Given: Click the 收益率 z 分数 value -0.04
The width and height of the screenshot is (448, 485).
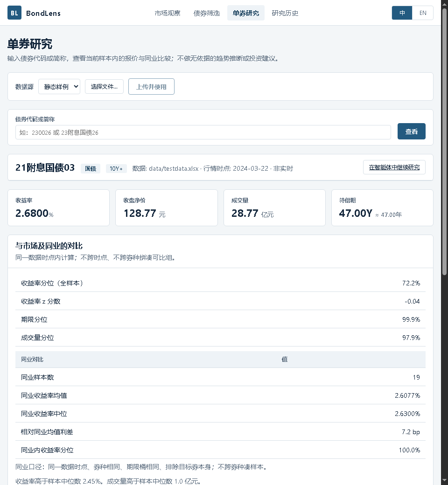Looking at the screenshot, I should point(412,301).
